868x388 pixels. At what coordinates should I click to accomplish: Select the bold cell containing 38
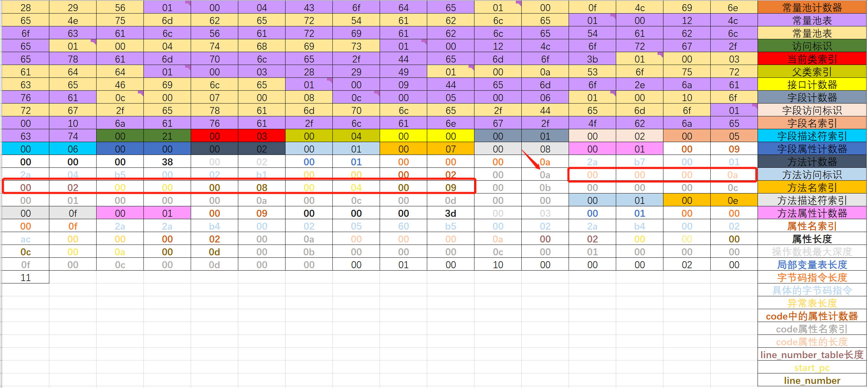pyautogui.click(x=167, y=162)
